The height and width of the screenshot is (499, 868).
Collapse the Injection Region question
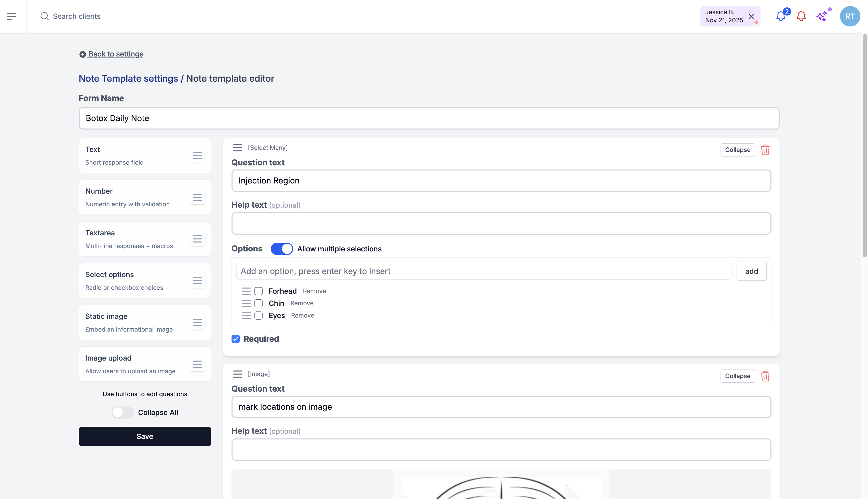point(737,150)
